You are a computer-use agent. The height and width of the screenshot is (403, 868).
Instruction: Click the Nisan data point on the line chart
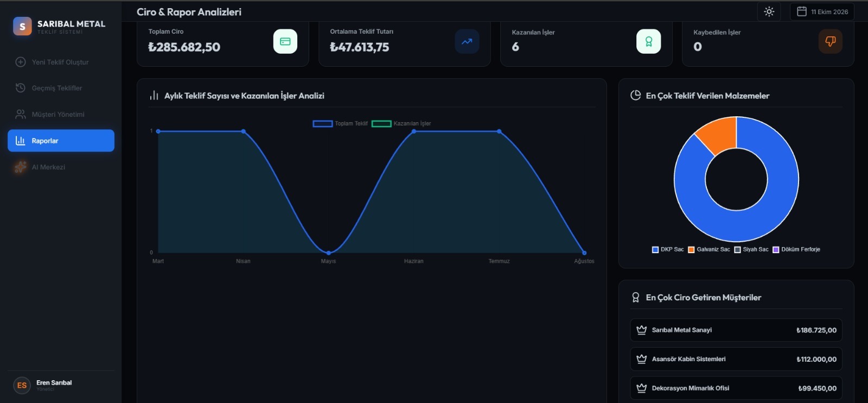(x=243, y=131)
